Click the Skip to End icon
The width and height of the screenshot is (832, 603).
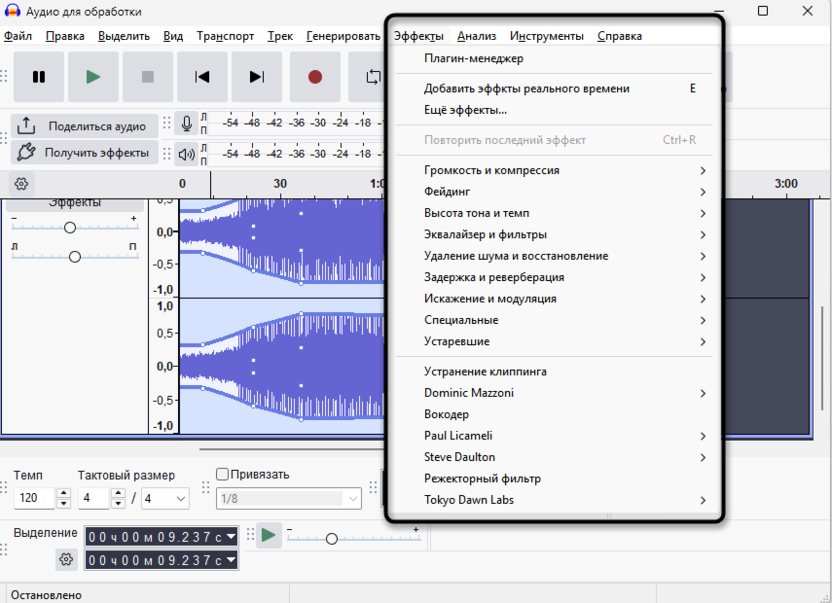(257, 77)
